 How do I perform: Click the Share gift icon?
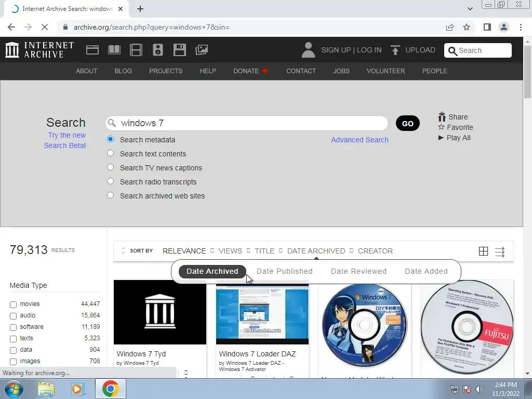click(442, 117)
